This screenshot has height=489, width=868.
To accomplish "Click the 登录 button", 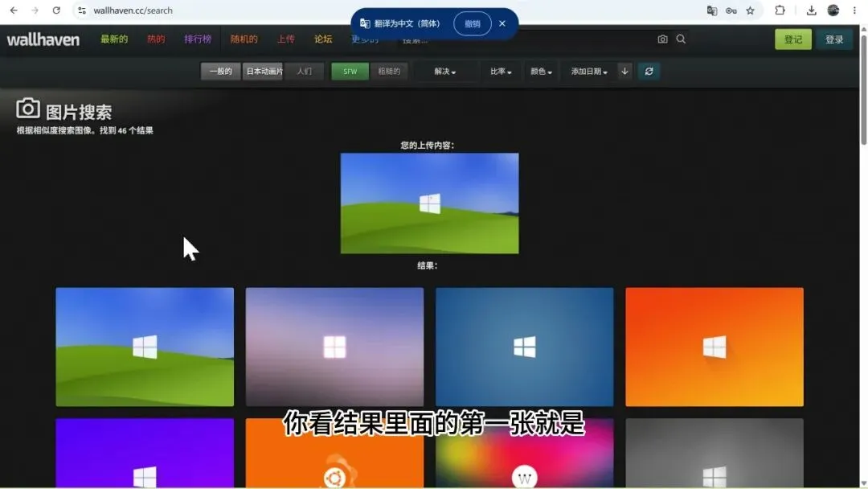I will (834, 39).
